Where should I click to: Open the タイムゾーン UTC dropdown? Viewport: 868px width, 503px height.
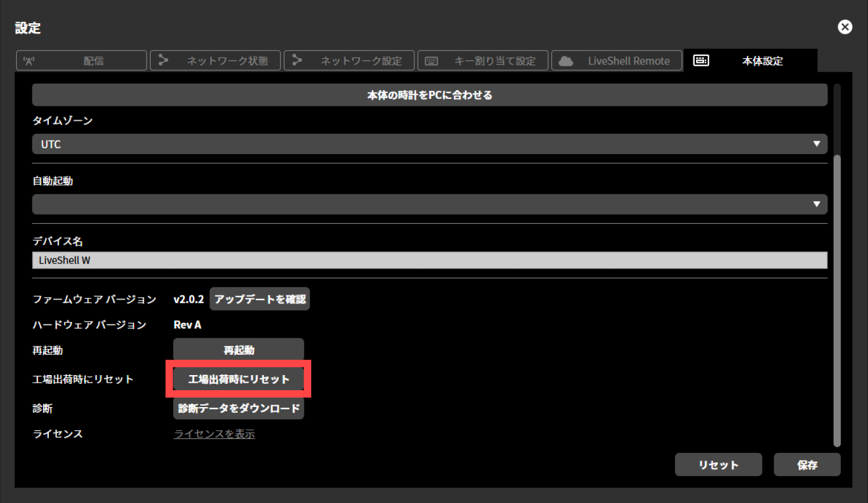click(429, 144)
